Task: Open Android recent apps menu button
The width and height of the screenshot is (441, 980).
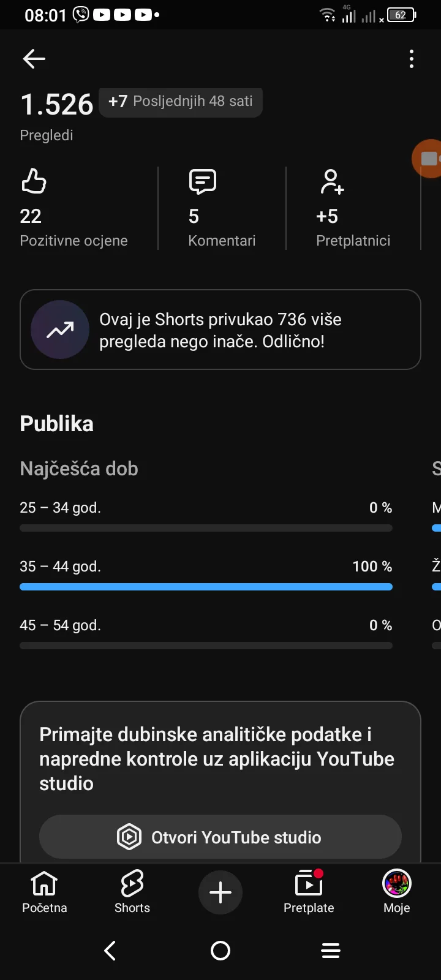Action: pos(331,951)
